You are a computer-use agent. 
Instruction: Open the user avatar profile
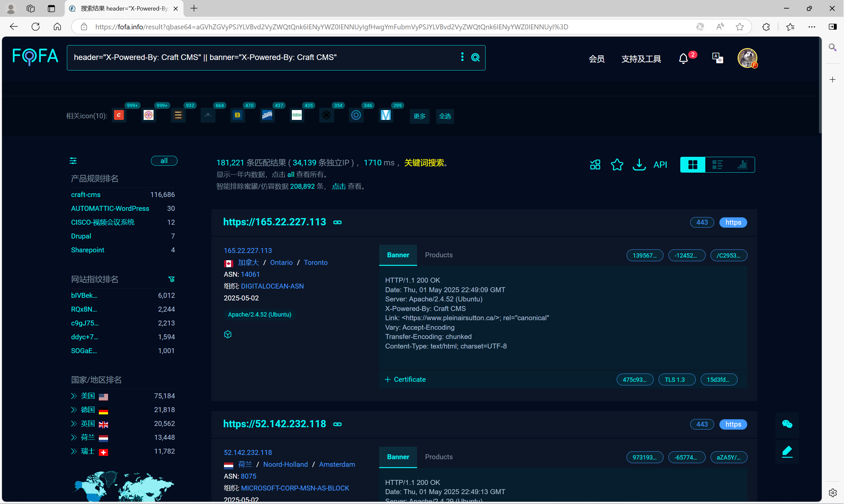coord(747,58)
